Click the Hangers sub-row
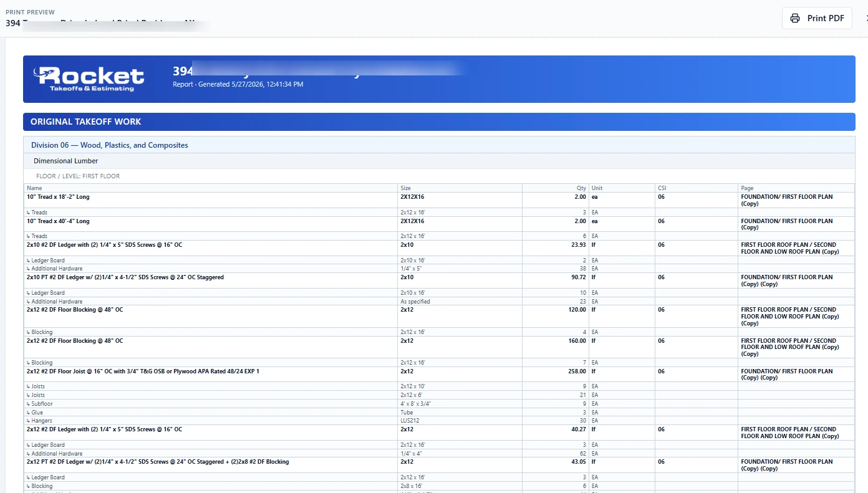868x493 pixels. pos(439,421)
